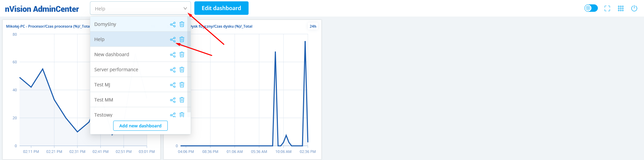The image size is (644, 160).
Task: Choose the Test MJ dashboard
Action: pyautogui.click(x=102, y=85)
